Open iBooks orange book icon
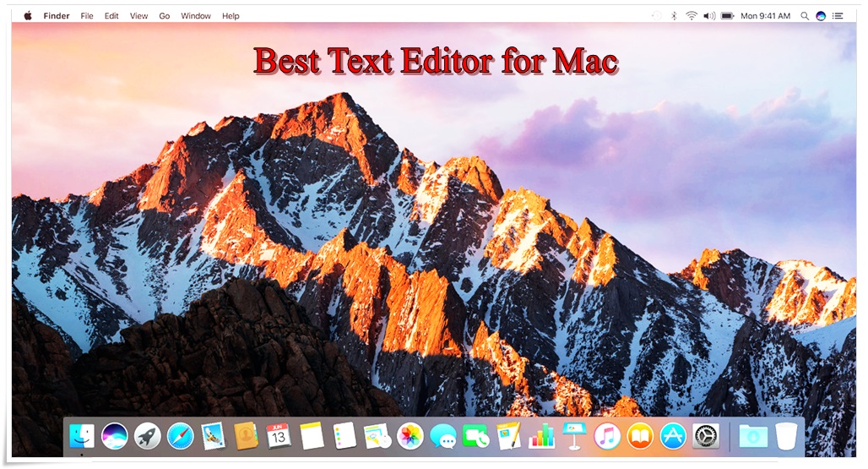Screen dimensions: 868x469 coord(640,436)
